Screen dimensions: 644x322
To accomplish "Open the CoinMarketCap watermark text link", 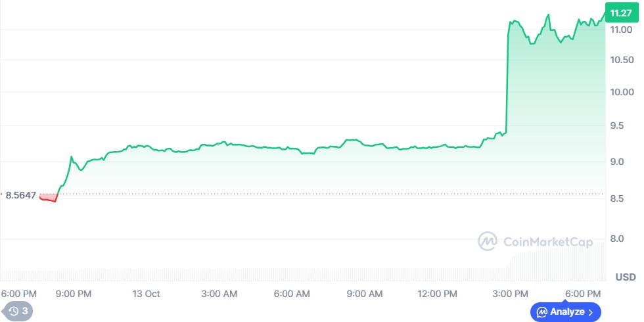I will coord(538,242).
